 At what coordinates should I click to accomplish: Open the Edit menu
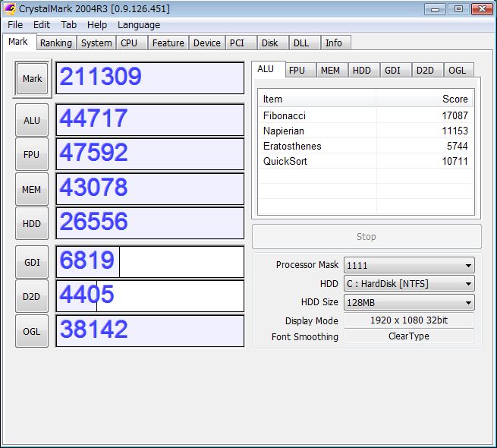(42, 25)
